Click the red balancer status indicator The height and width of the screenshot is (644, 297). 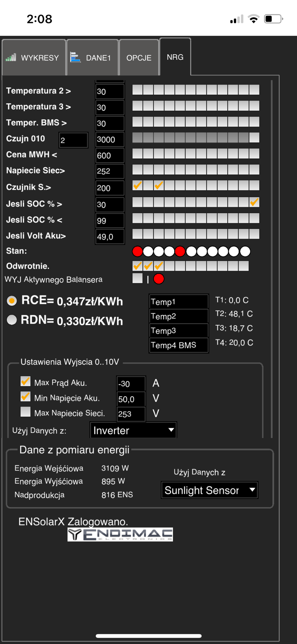pos(159,279)
